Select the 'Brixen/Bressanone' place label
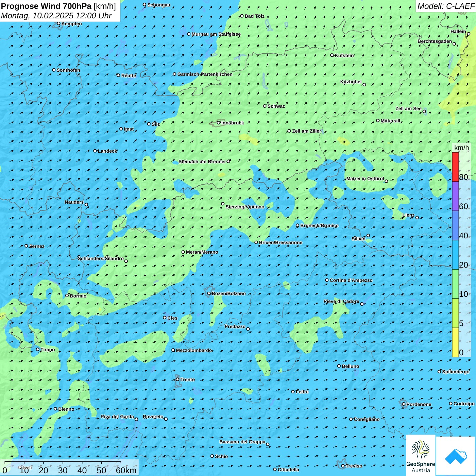Image resolution: width=476 pixels, height=476 pixels. pyautogui.click(x=280, y=242)
